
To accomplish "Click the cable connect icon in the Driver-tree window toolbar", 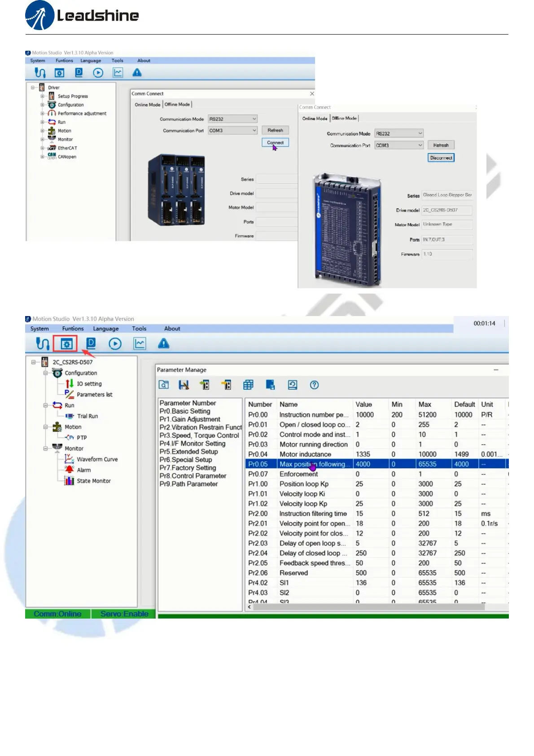I will [x=40, y=73].
